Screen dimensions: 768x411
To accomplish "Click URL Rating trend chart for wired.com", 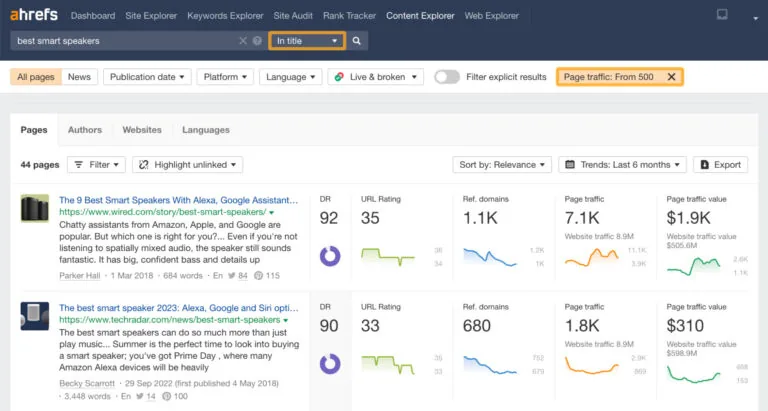I will click(x=388, y=257).
